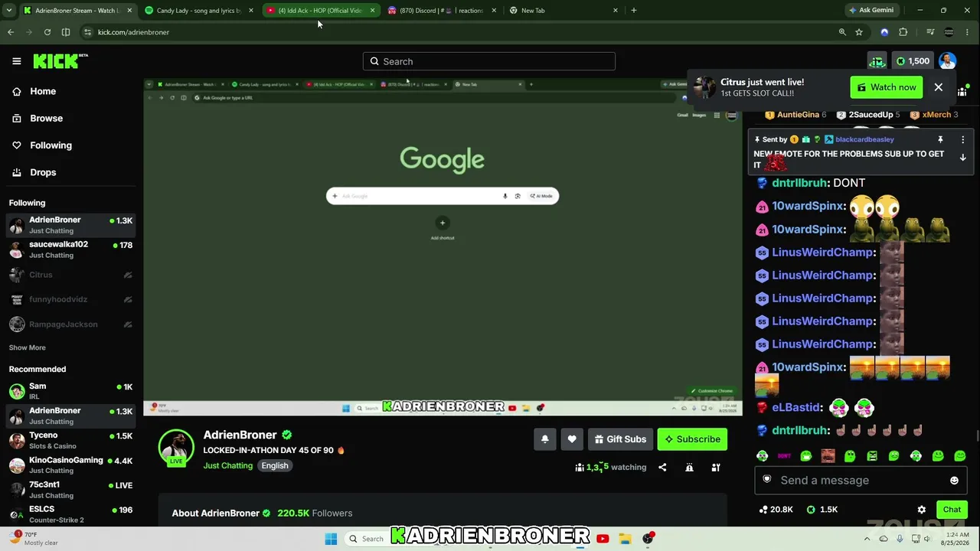Screen dimensions: 980x551
Task: Go to Home in the Kick sidebar
Action: (43, 91)
